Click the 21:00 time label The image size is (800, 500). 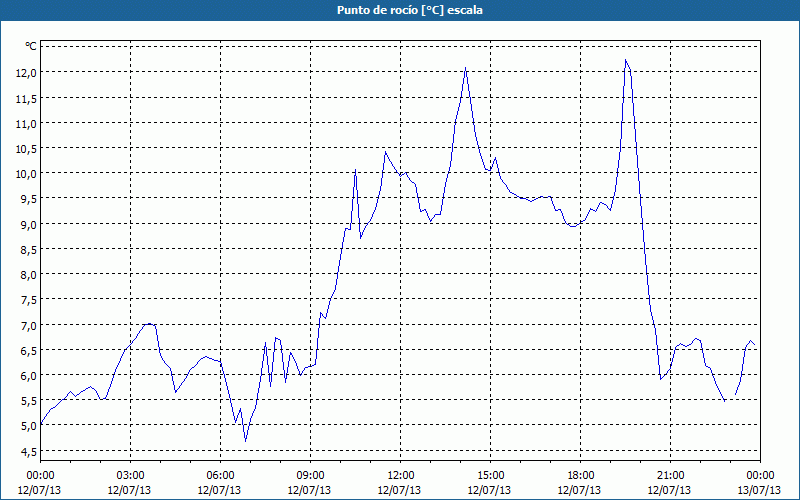(670, 476)
